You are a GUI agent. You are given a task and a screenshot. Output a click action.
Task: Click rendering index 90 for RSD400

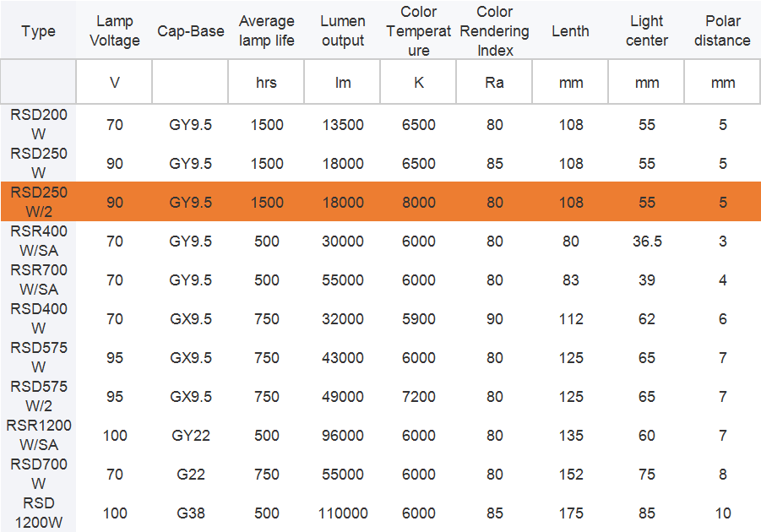pyautogui.click(x=495, y=319)
